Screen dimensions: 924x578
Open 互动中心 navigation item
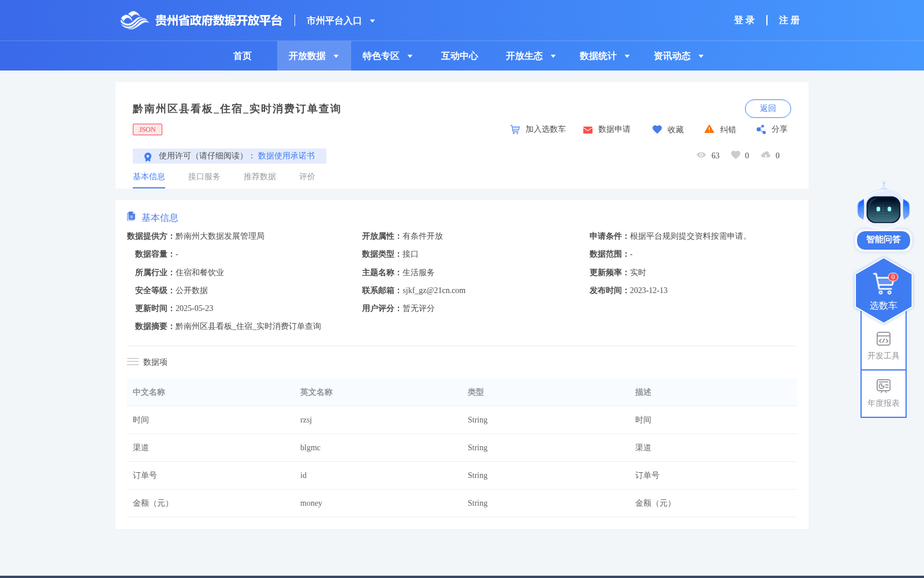(x=460, y=56)
